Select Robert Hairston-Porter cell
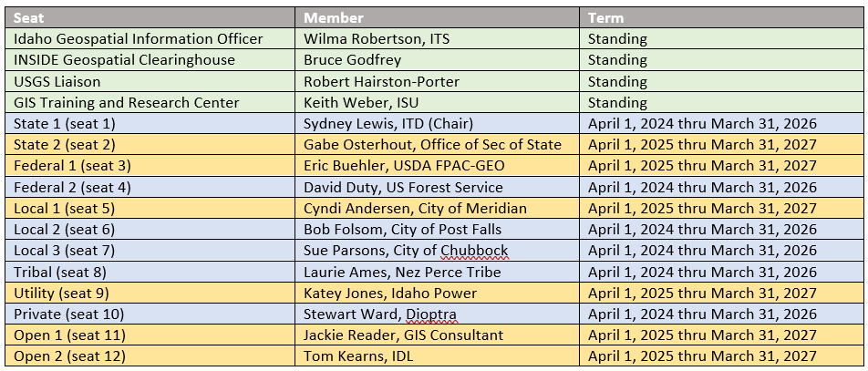This screenshot has height=371, width=868. (438, 81)
